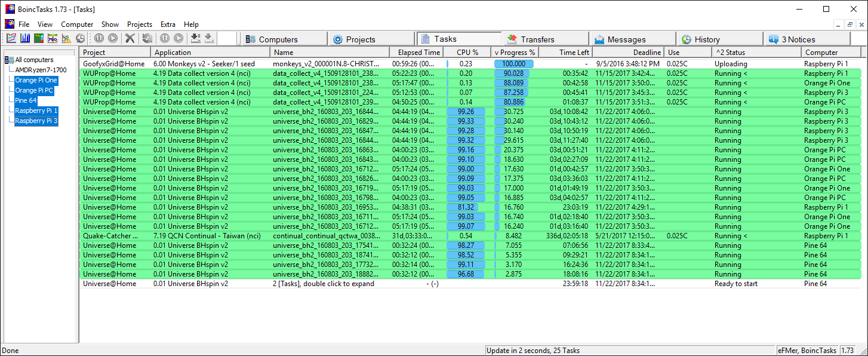The width and height of the screenshot is (868, 356).
Task: Click the 9/5/2016 3:48:12 PM deadline cell
Action: 627,64
